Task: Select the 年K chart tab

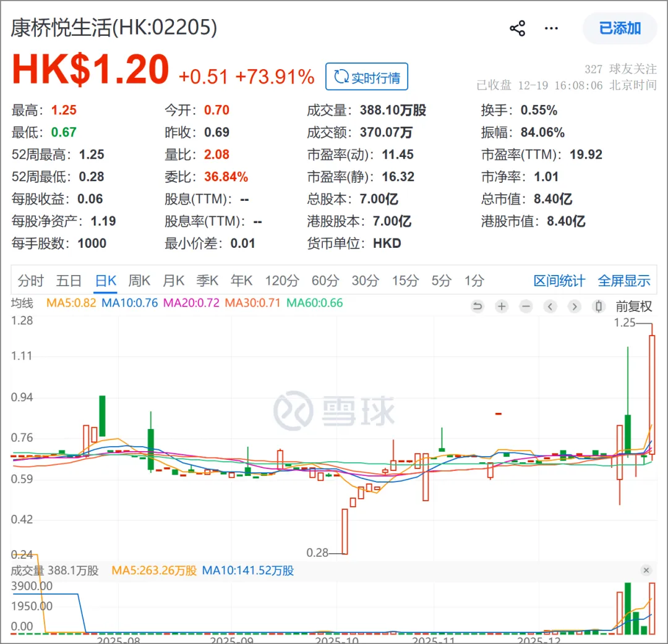Action: coord(242,281)
